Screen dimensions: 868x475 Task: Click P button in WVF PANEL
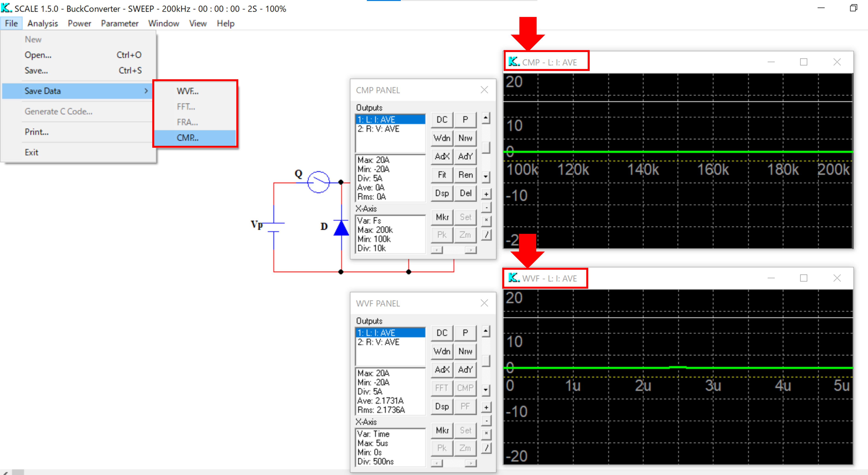(x=465, y=333)
